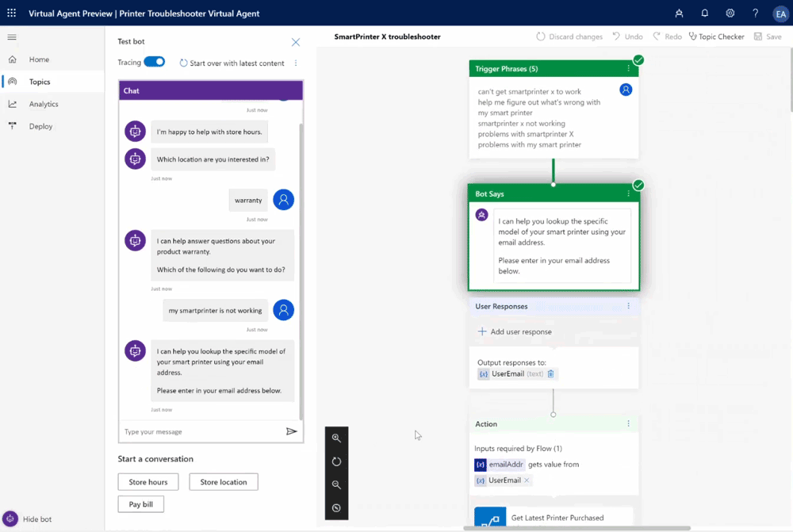Viewport: 793px width, 532px height.
Task: Click the agent person icon in top bar
Action: pos(680,13)
